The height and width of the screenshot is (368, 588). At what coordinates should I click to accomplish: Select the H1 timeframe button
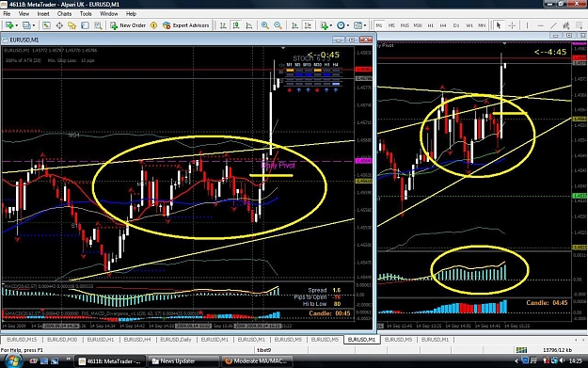click(x=431, y=25)
